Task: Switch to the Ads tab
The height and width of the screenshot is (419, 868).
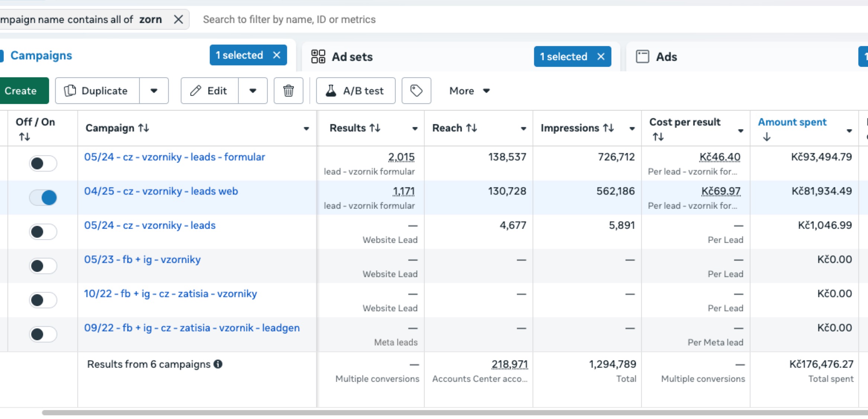Action: [x=666, y=57]
